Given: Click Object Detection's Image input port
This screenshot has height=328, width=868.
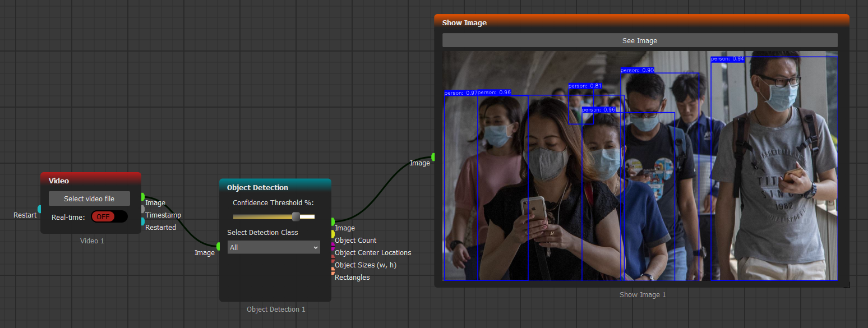Looking at the screenshot, I should pos(219,246).
